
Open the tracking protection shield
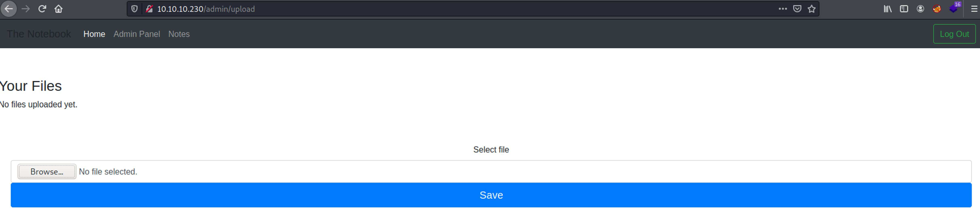(134, 9)
